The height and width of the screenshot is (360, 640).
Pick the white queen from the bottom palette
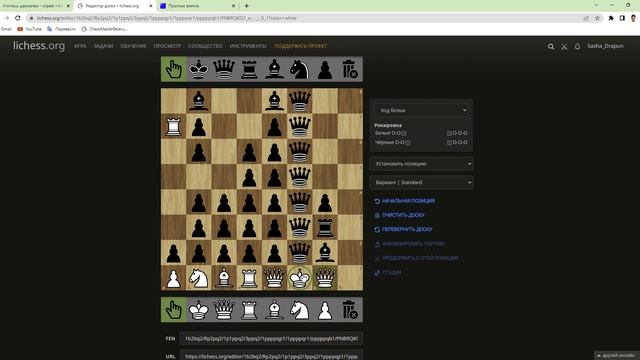[224, 310]
